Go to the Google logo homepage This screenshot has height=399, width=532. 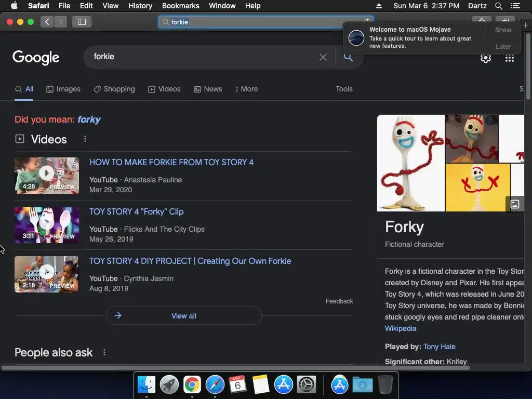point(36,57)
